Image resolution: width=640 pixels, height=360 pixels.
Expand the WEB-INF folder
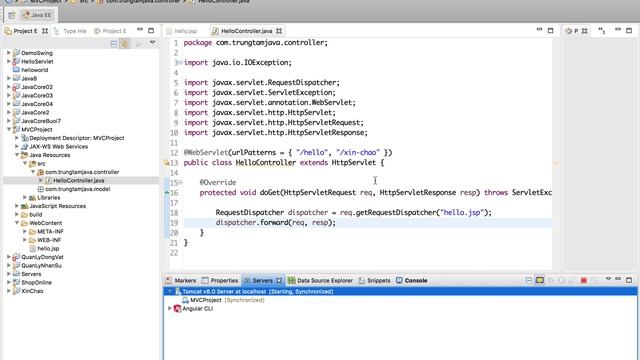point(25,240)
